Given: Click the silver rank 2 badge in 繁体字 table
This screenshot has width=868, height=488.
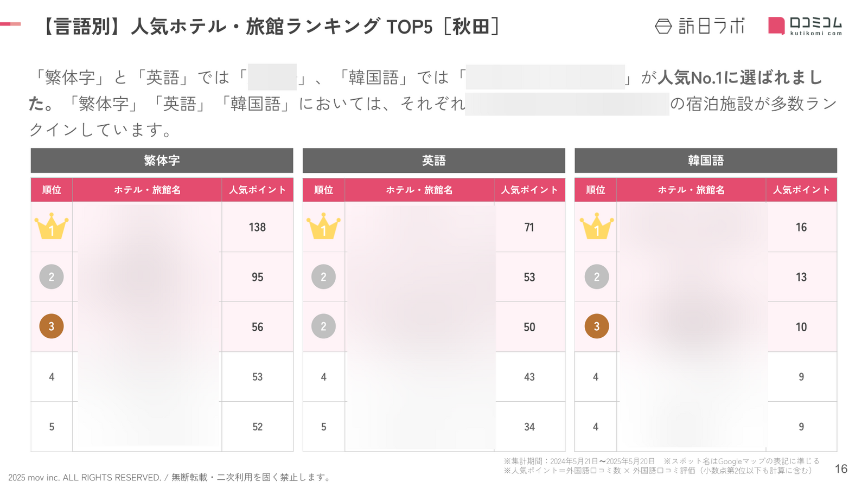Looking at the screenshot, I should (52, 277).
